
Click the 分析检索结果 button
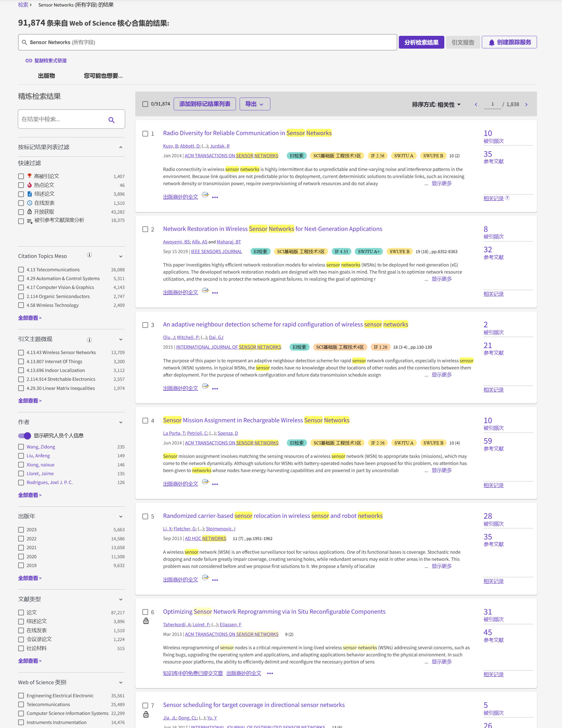click(x=421, y=42)
